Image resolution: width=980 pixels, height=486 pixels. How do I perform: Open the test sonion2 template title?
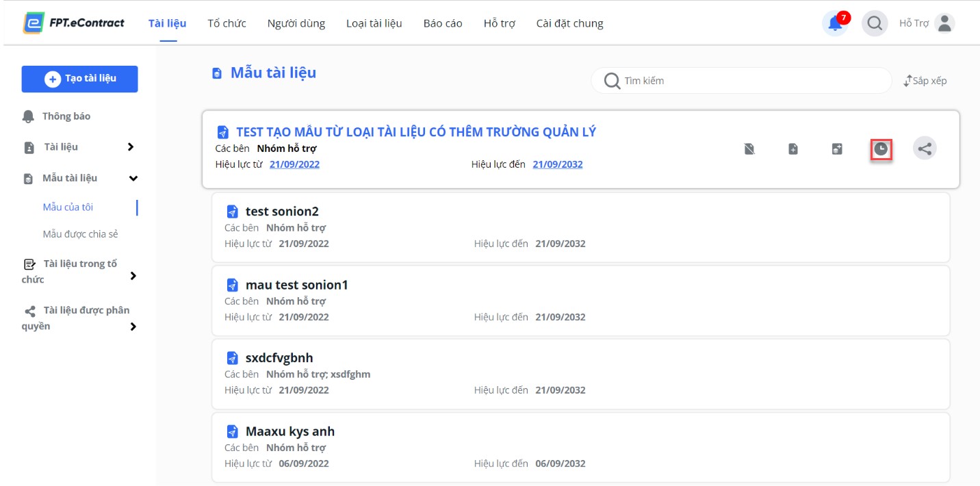tap(283, 212)
